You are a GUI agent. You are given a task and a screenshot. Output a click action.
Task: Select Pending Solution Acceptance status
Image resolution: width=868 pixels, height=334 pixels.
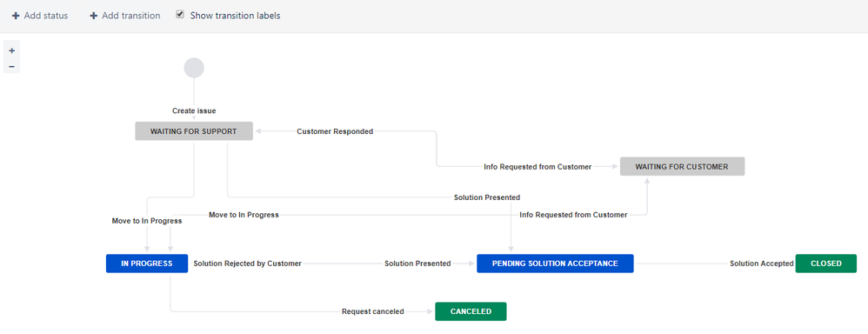pos(555,264)
